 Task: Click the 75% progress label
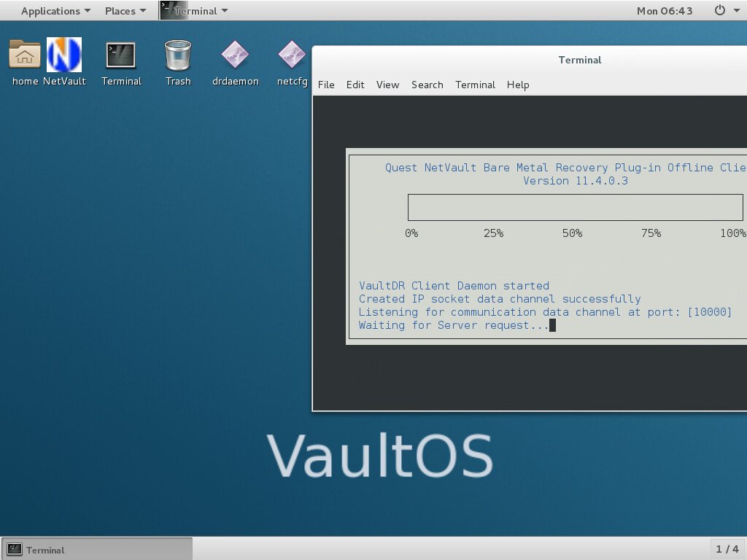[651, 233]
